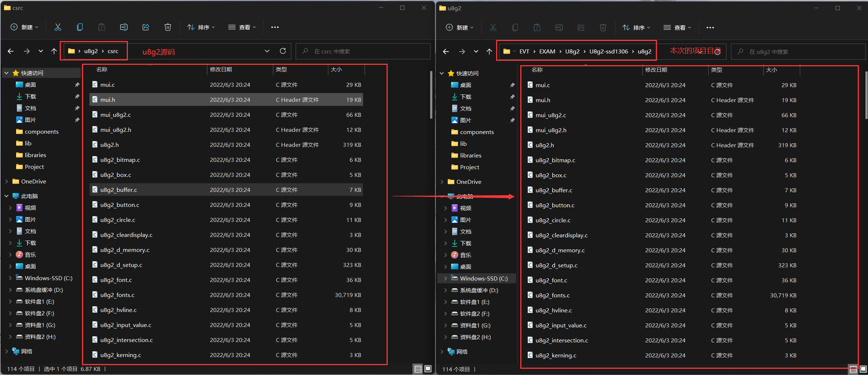Click search box in u8g2 window
This screenshot has width=868, height=375.
[x=798, y=52]
